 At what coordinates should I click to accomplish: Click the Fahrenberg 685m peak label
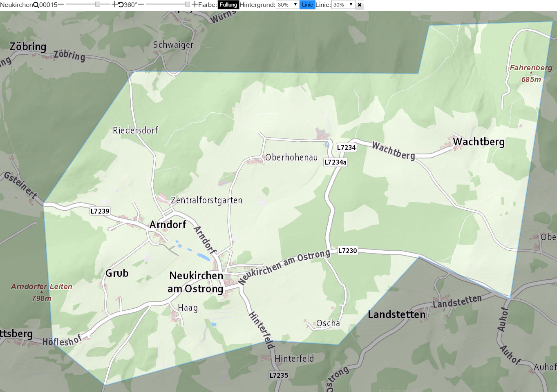(531, 73)
